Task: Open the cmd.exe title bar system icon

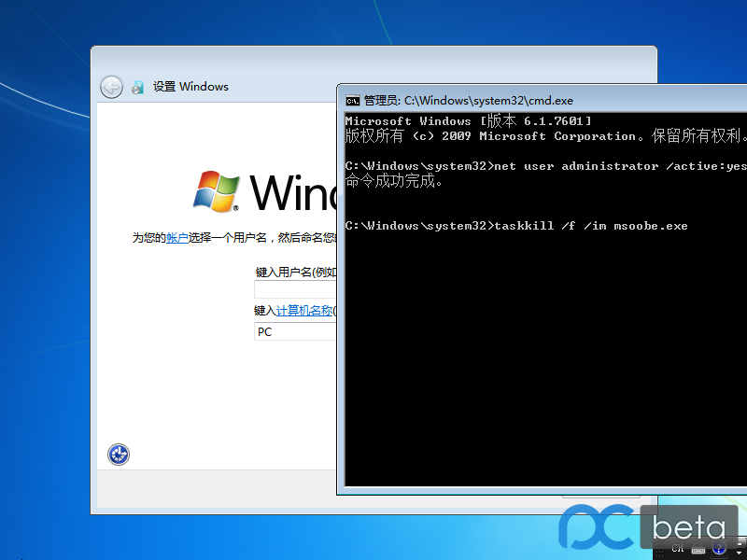Action: tap(353, 100)
